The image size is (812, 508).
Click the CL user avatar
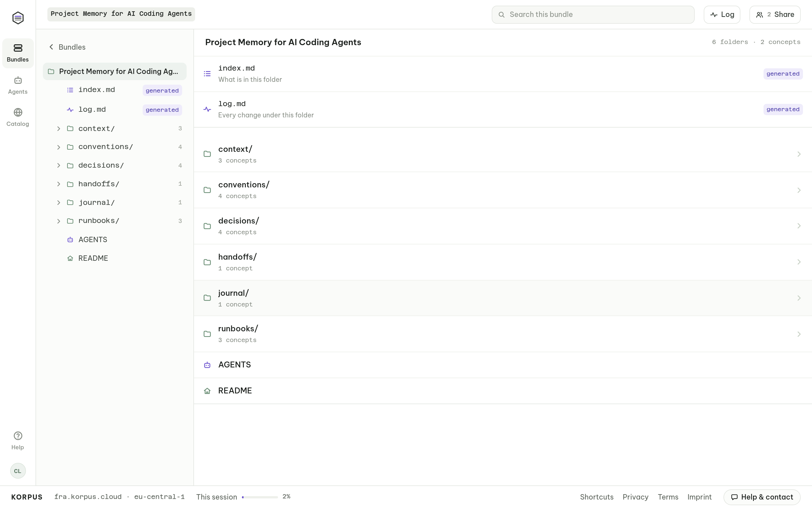click(18, 471)
